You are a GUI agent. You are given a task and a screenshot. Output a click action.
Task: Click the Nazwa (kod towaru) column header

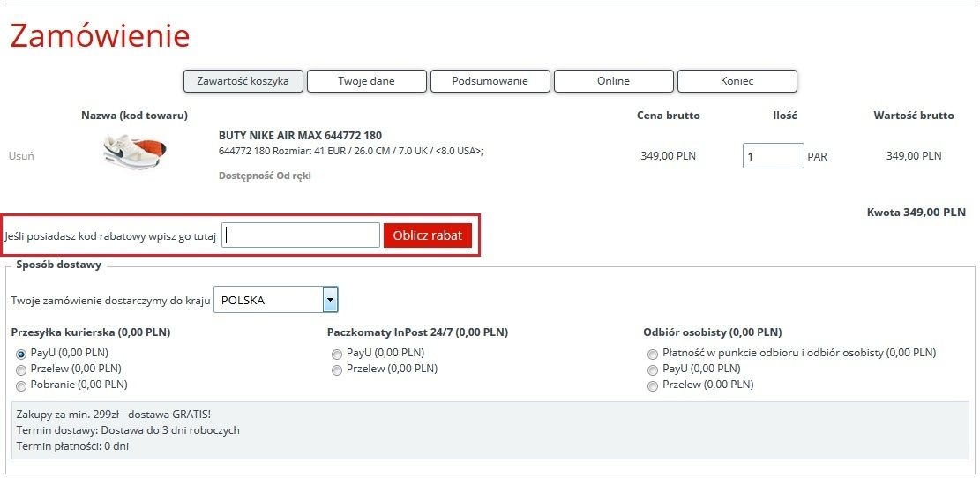click(134, 116)
